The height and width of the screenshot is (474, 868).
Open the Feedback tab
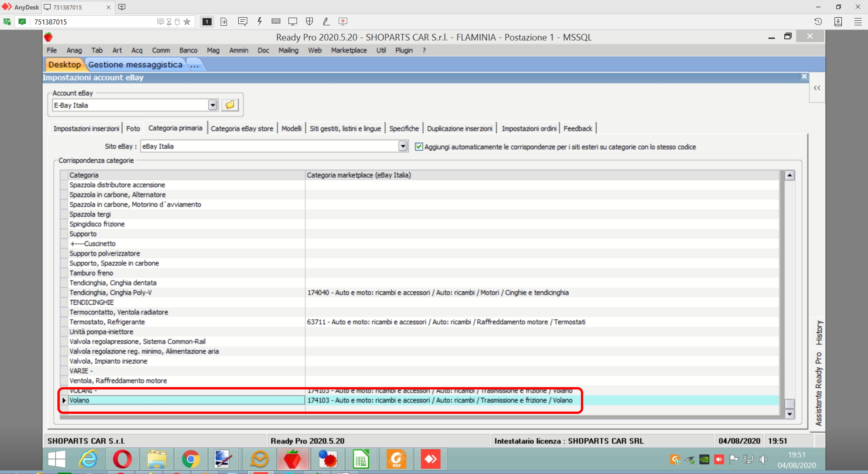tap(578, 128)
